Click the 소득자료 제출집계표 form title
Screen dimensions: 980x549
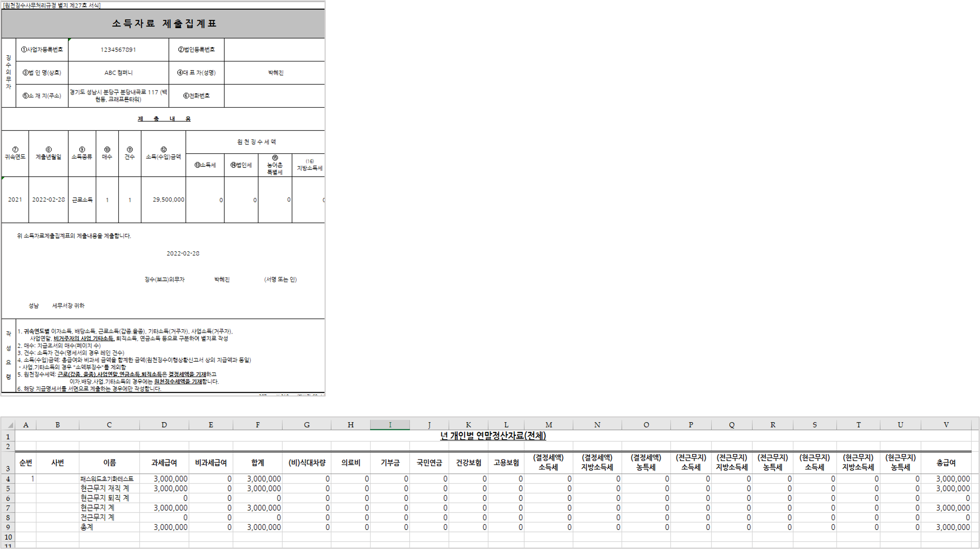tap(164, 24)
